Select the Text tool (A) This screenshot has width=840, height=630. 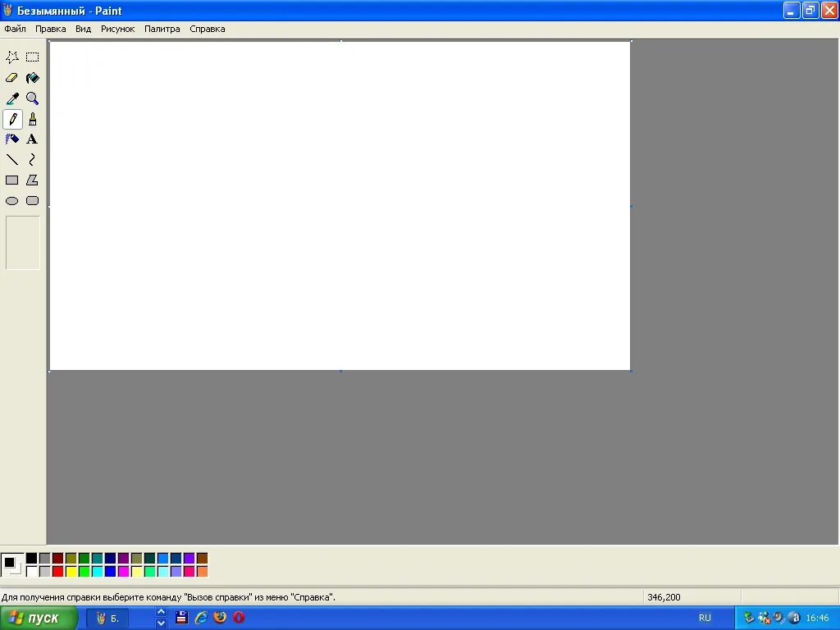point(33,139)
